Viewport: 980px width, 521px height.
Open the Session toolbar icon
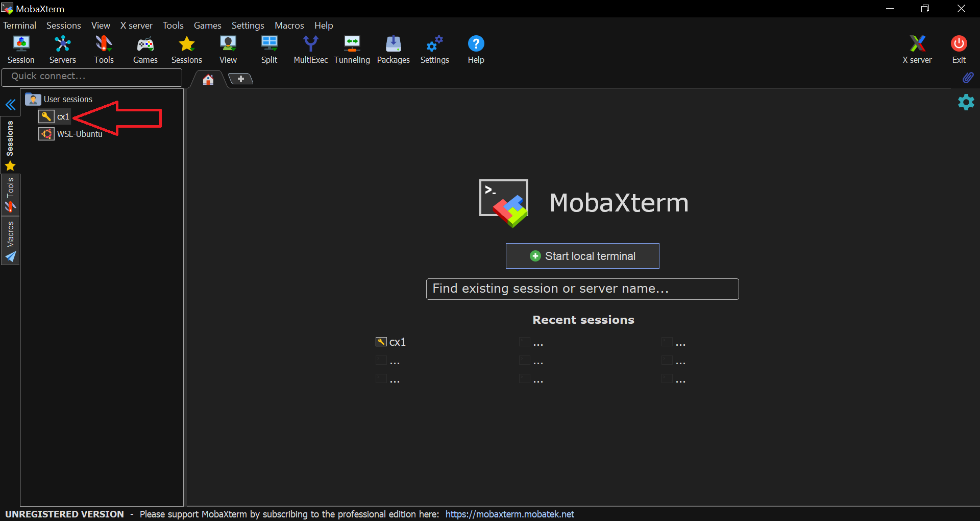pyautogui.click(x=21, y=50)
